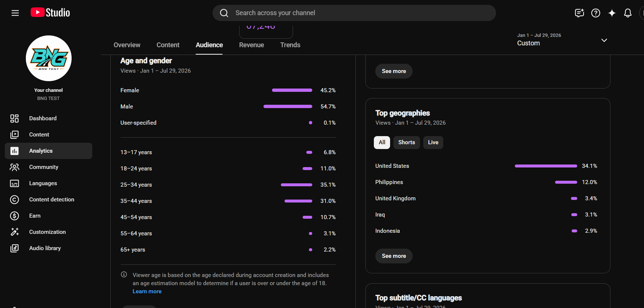Click the Content video library icon

(14, 135)
